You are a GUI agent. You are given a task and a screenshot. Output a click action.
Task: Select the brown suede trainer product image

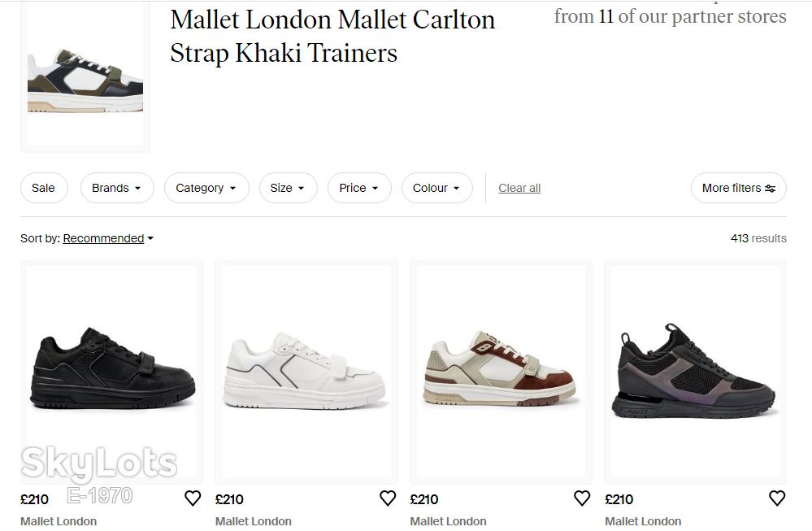point(501,372)
